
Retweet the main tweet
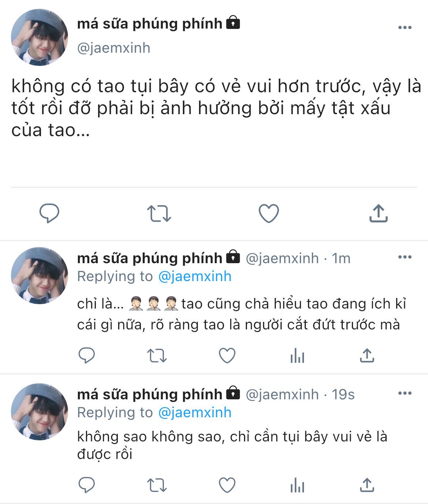(159, 213)
